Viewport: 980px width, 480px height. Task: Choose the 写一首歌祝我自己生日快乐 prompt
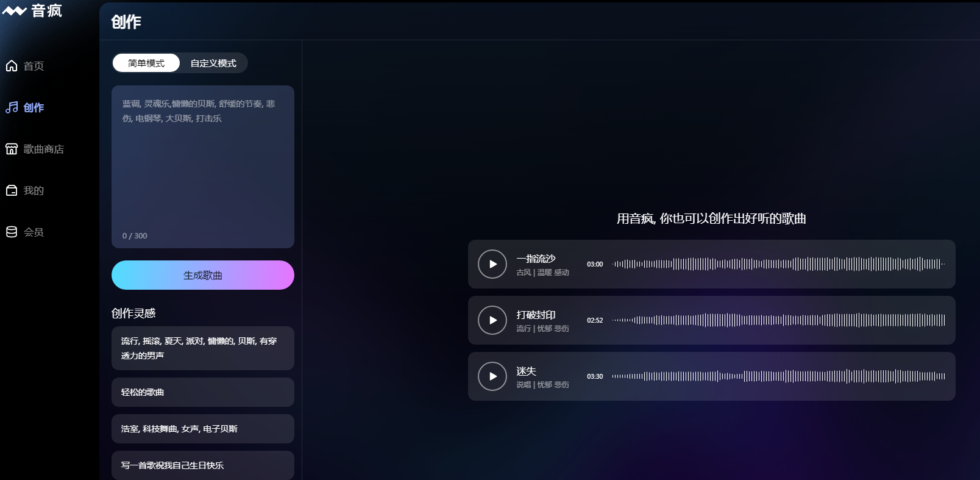pos(203,465)
